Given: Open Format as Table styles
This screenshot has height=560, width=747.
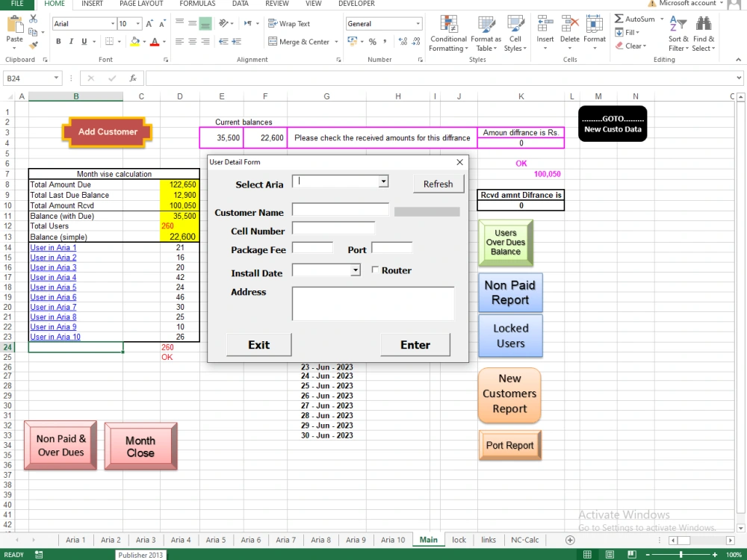Looking at the screenshot, I should (x=486, y=34).
